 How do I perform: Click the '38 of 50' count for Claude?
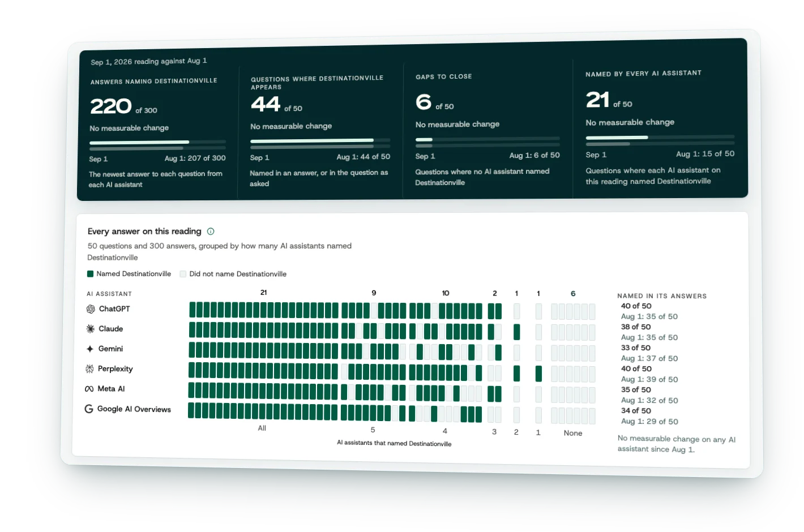point(636,327)
